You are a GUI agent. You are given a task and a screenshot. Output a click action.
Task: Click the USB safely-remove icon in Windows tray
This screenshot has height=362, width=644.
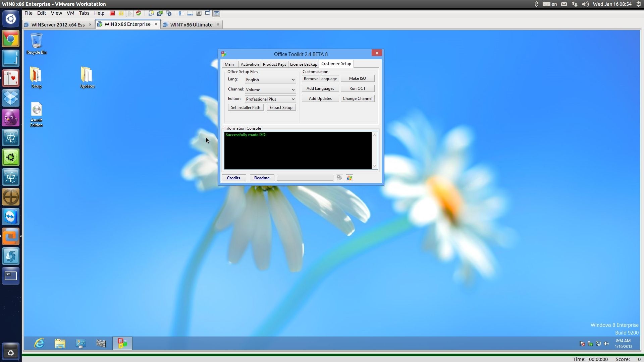coord(590,344)
